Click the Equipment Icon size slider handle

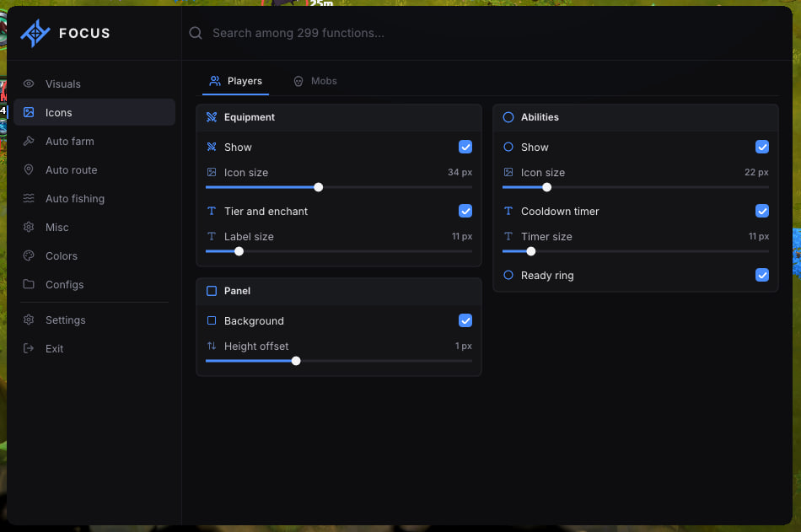318,187
